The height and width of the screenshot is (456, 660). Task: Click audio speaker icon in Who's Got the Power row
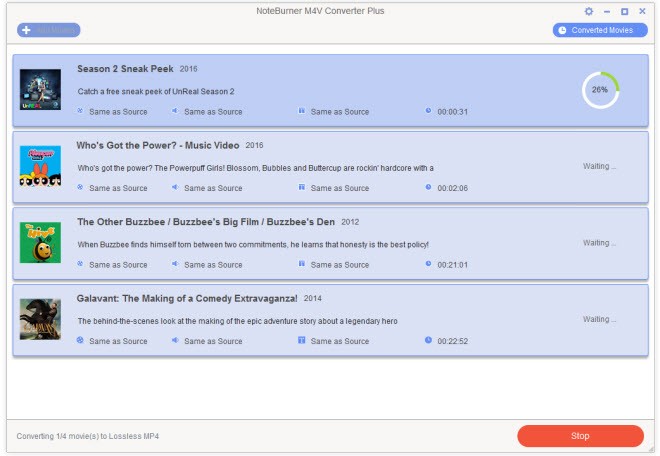175,187
